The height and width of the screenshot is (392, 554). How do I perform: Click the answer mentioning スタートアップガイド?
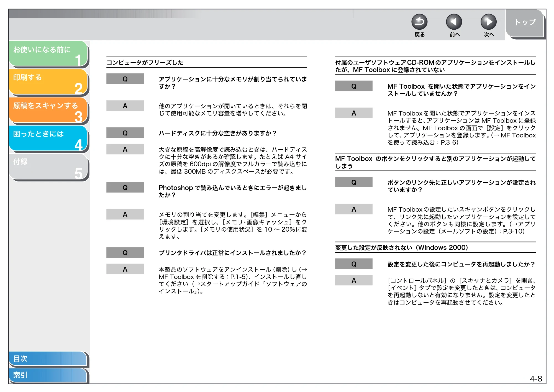pos(233,280)
